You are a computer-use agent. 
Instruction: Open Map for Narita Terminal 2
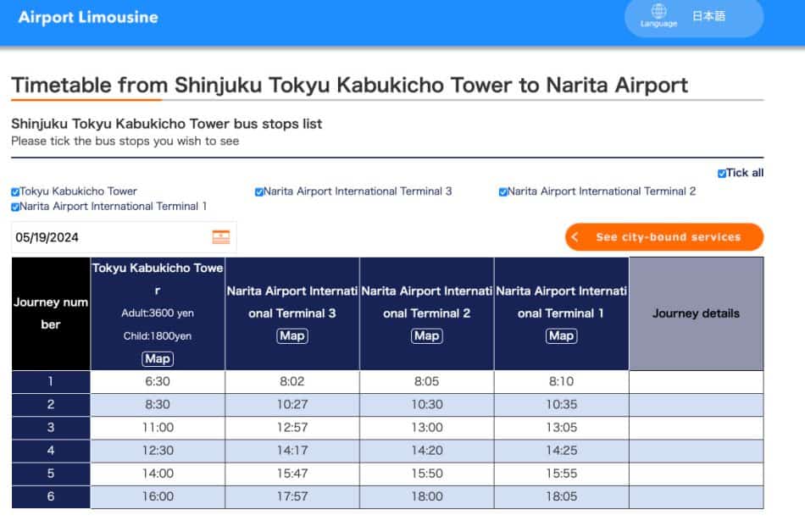pos(426,336)
